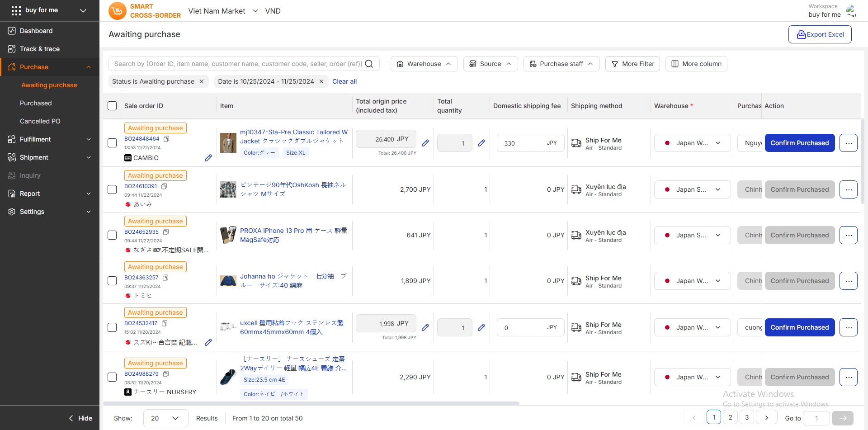Open the page size 20 dropdown

(x=165, y=418)
